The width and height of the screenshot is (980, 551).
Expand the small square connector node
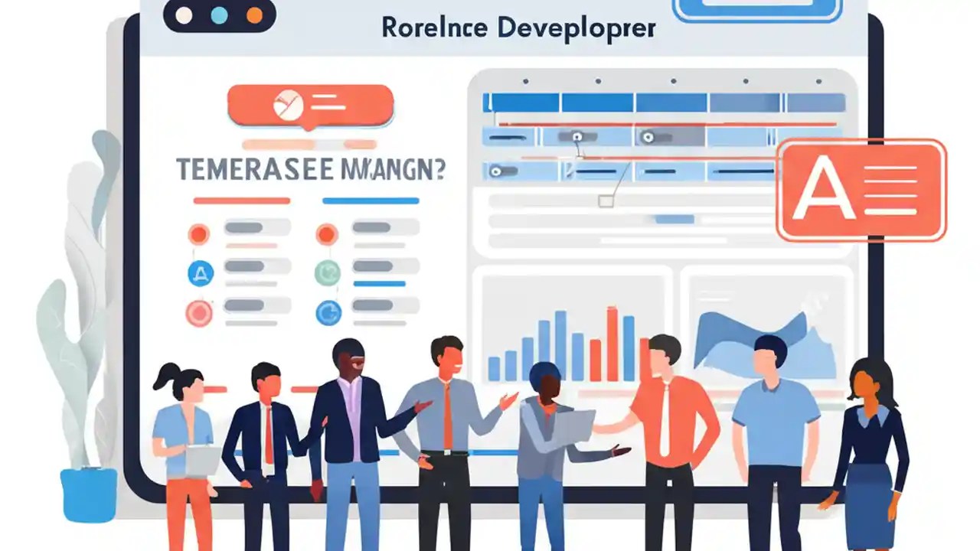pos(606,200)
